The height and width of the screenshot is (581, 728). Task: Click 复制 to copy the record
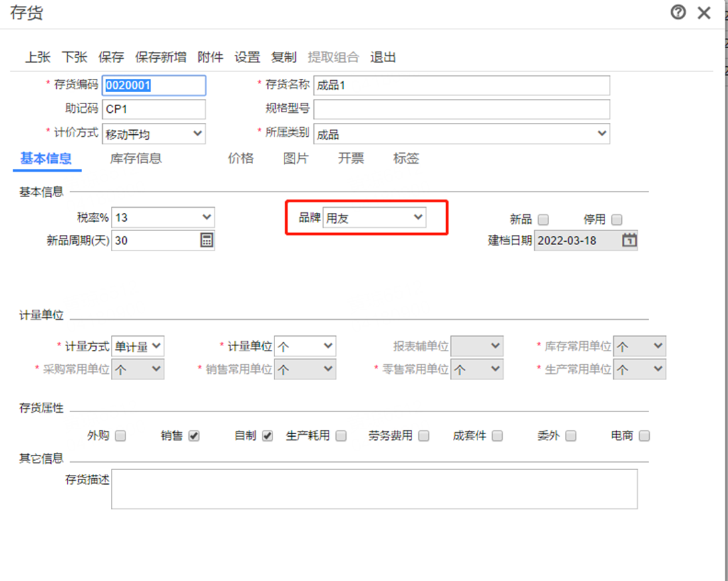pos(284,57)
